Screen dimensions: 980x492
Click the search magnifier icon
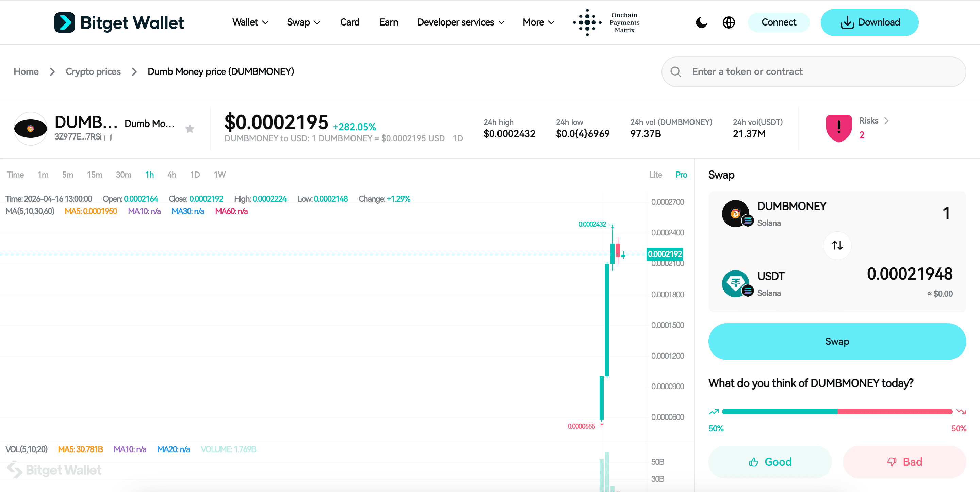(x=676, y=71)
